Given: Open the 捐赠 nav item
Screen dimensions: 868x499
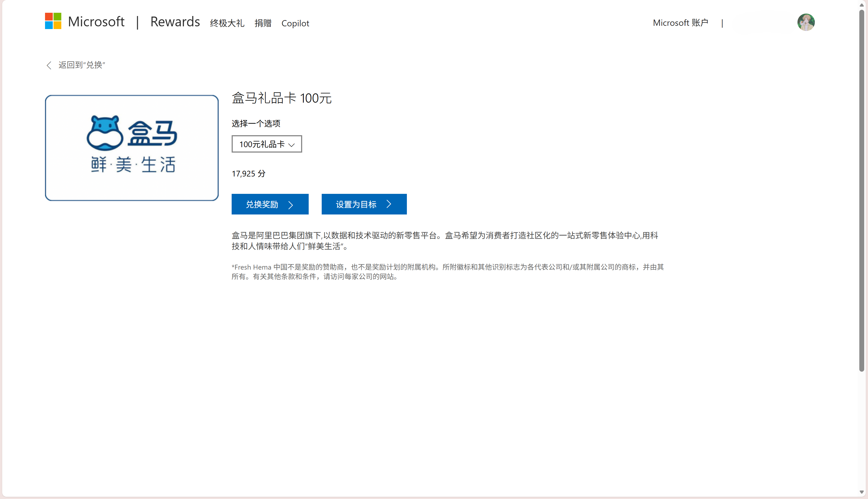Looking at the screenshot, I should tap(263, 23).
